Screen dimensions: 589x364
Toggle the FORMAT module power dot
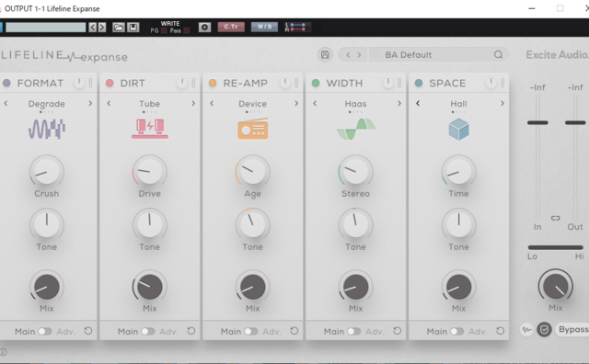6,83
